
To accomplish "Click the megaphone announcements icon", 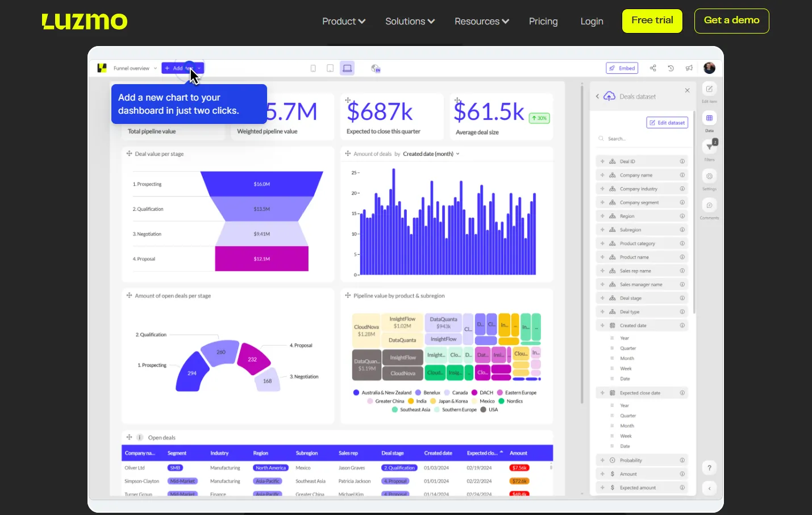I will 689,68.
